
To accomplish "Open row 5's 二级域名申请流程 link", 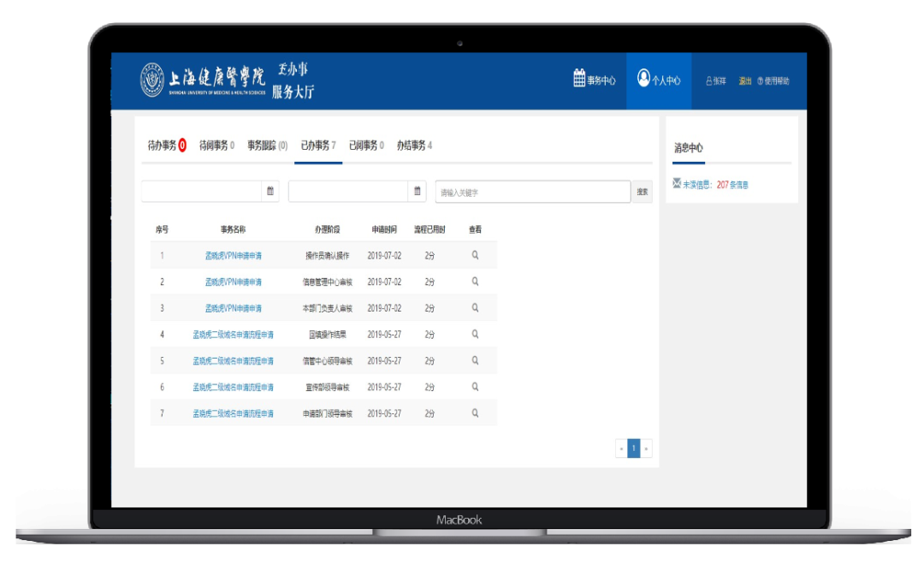I will point(233,361).
